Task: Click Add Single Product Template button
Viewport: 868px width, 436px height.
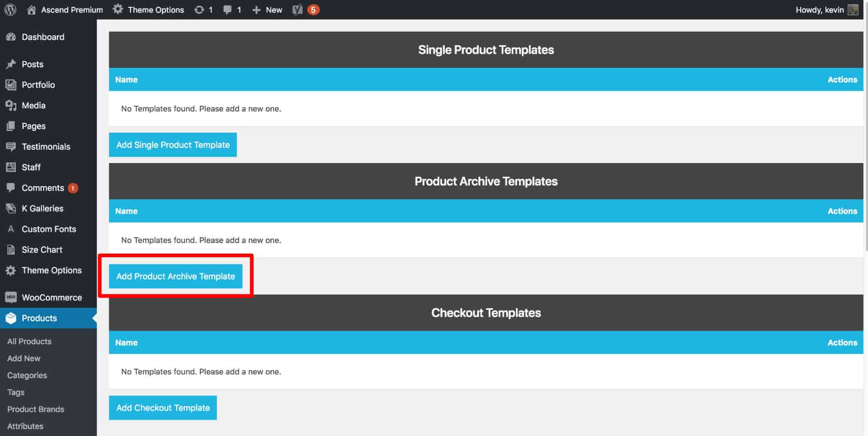Action: 173,145
